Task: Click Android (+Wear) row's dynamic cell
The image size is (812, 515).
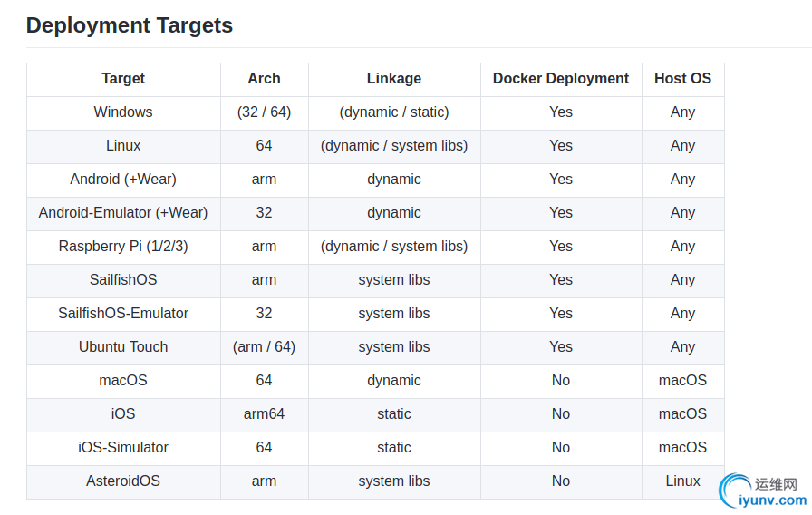Action: coord(394,180)
